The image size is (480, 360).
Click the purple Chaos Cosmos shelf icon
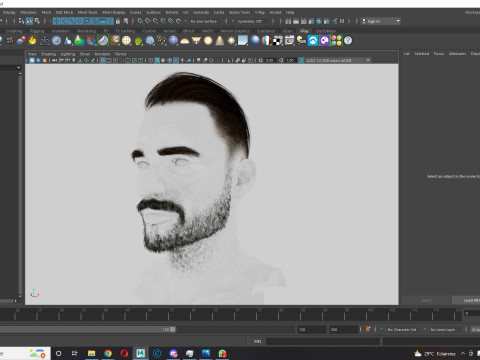[325, 41]
